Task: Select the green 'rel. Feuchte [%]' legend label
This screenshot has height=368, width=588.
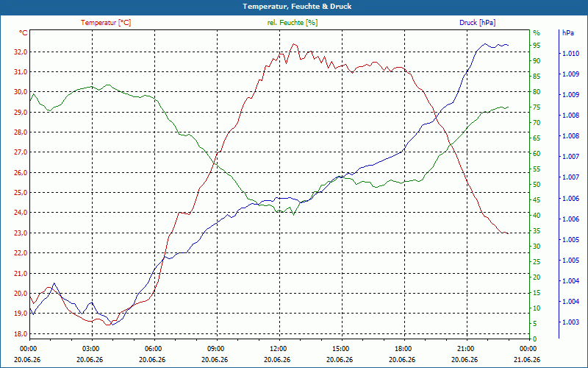Action: coord(293,23)
